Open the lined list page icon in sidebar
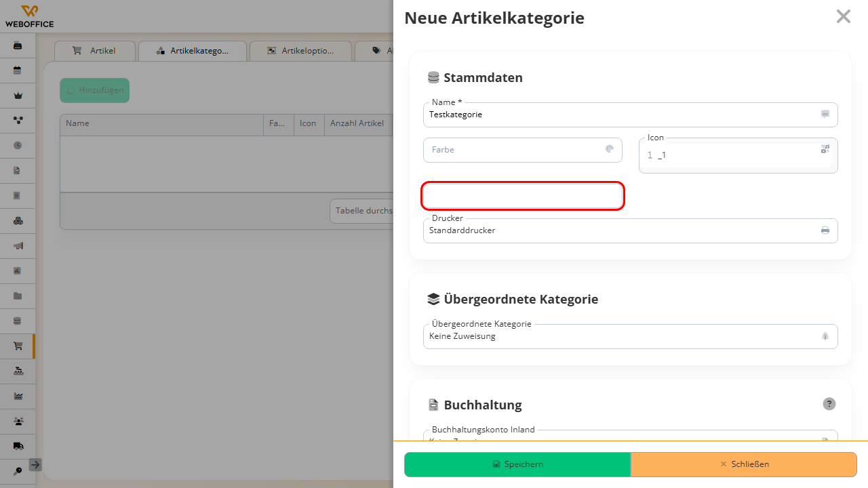This screenshot has height=488, width=868. pos(18,195)
